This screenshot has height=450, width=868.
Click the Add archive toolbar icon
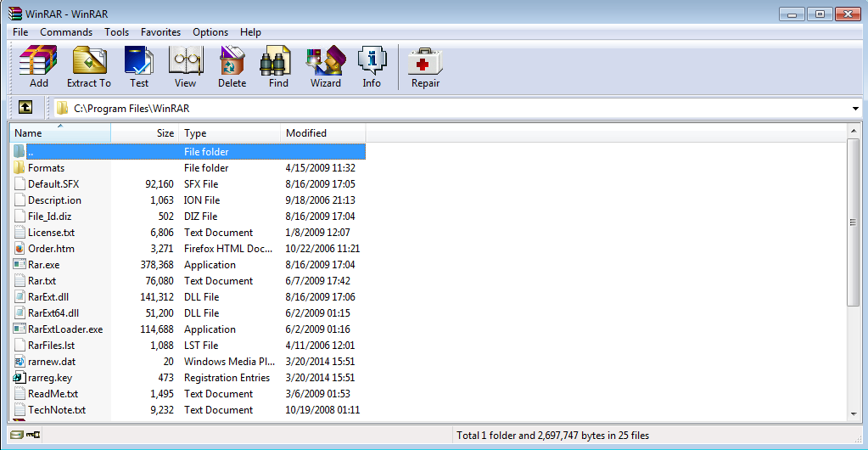pos(38,60)
